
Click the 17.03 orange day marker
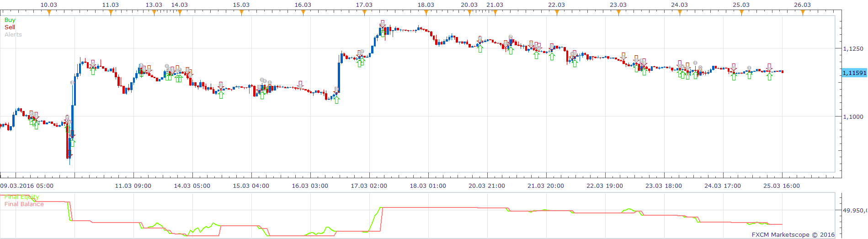coord(364,12)
